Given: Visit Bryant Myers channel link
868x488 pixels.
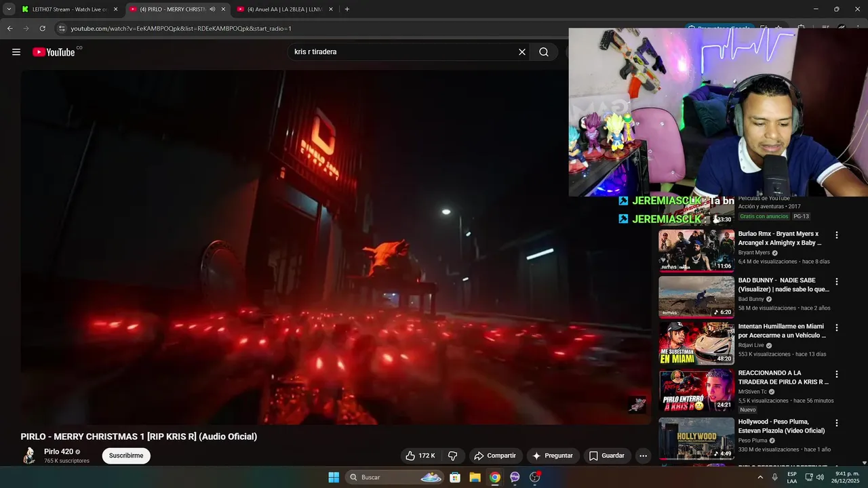Looking at the screenshot, I should [x=754, y=253].
